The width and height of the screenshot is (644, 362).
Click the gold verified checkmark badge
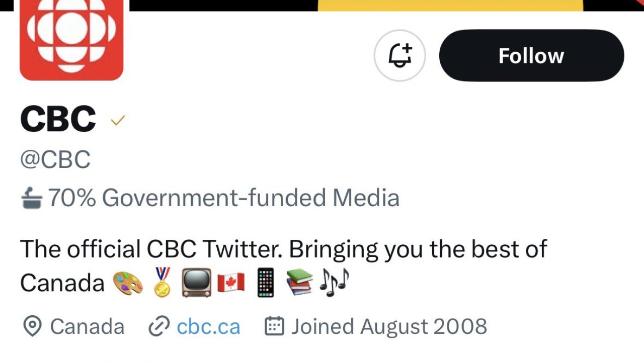[x=118, y=120]
